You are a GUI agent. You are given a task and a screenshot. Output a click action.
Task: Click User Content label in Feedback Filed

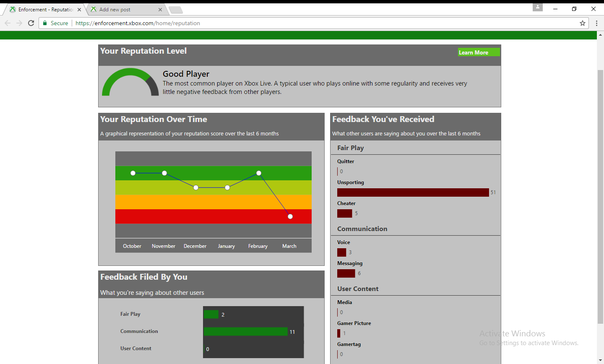(136, 348)
